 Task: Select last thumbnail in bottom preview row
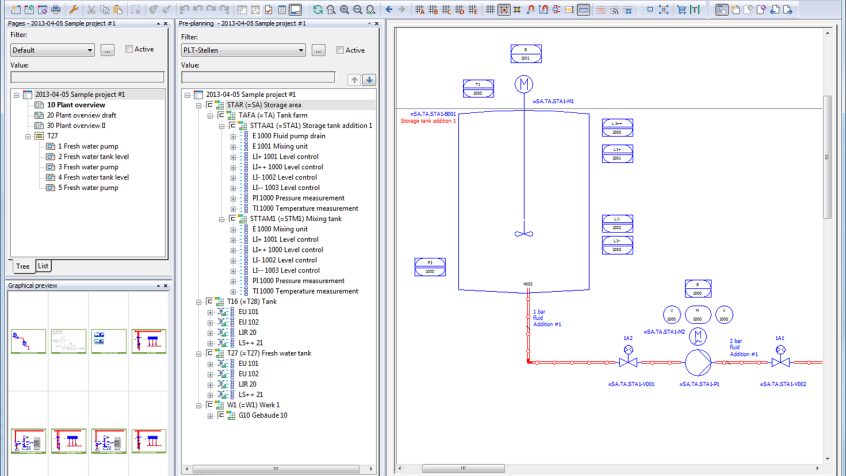click(x=149, y=441)
